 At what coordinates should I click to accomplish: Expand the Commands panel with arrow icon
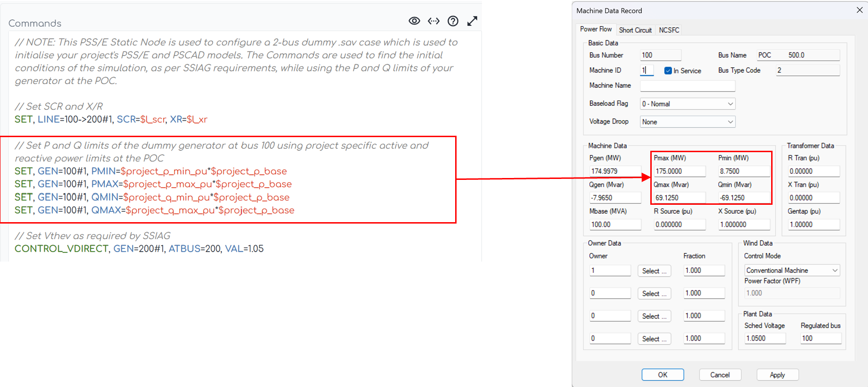(472, 21)
